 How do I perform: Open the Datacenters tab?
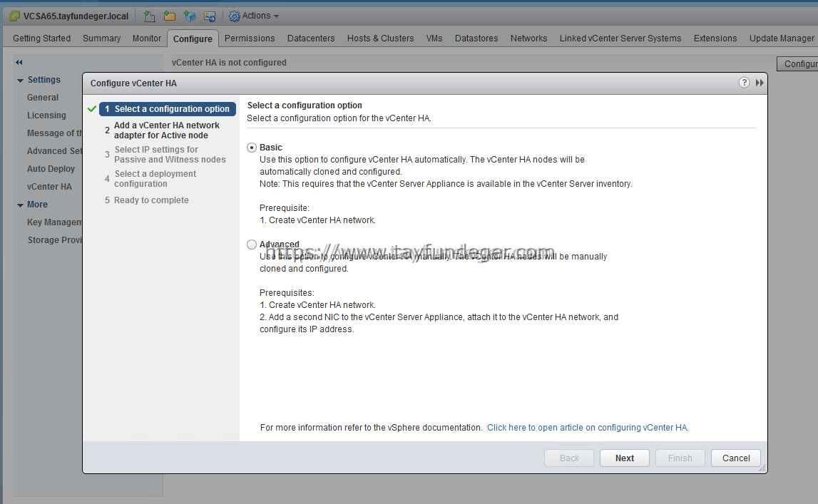click(311, 38)
